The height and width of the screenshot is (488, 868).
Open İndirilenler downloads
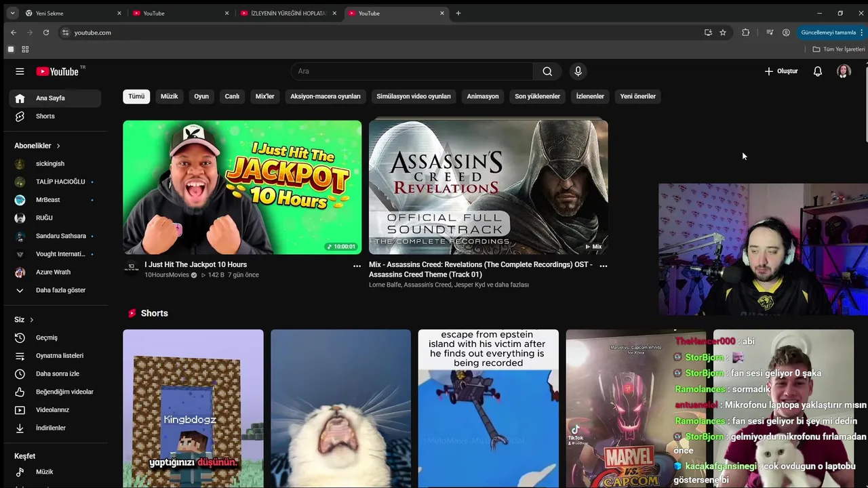point(55,428)
